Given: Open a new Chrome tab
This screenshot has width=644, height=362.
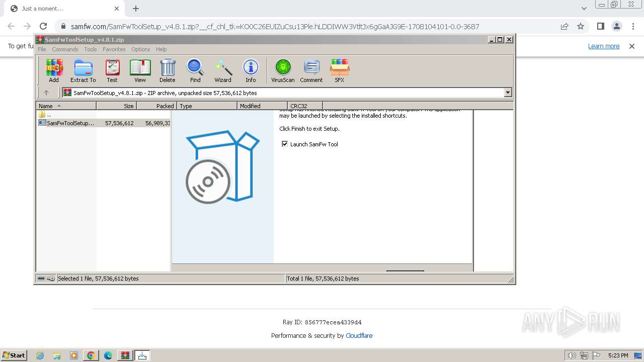Looking at the screenshot, I should 136,9.
